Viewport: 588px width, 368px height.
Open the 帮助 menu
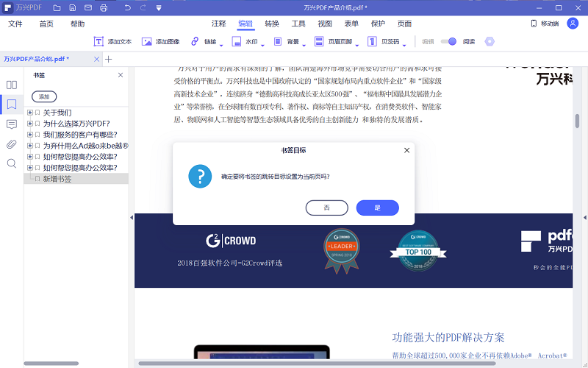[x=78, y=24]
